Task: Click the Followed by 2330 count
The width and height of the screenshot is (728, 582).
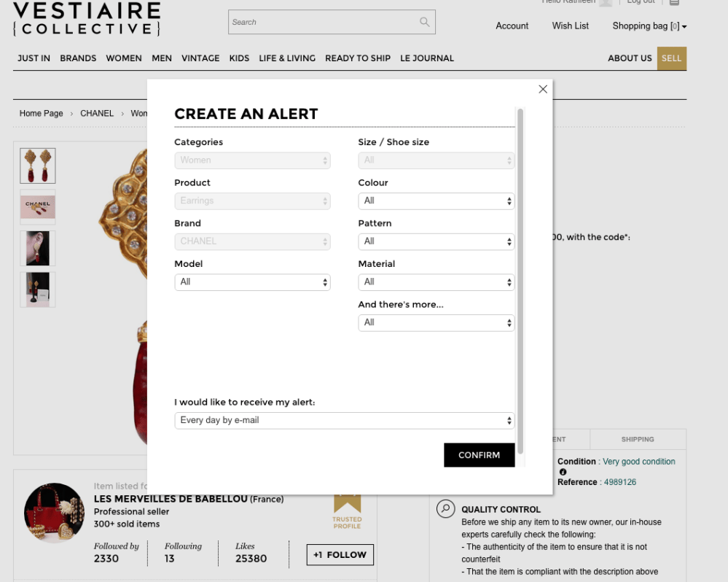Action: [116, 553]
